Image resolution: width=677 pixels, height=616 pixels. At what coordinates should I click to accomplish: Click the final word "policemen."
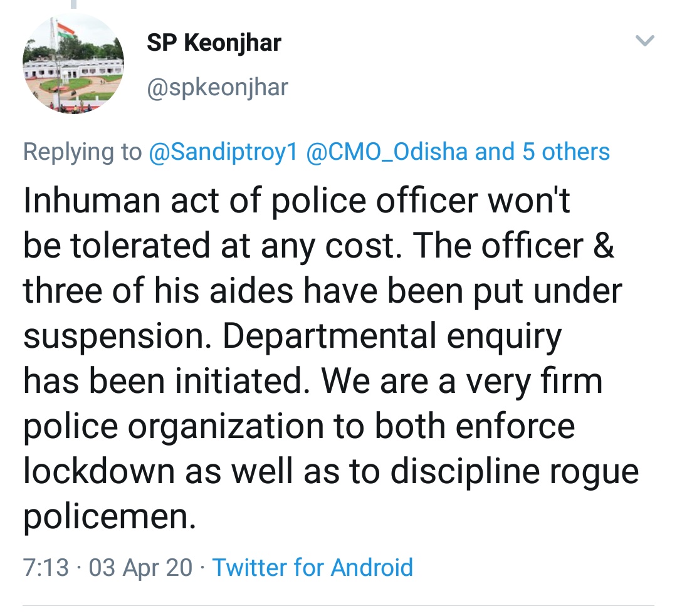[x=110, y=516]
